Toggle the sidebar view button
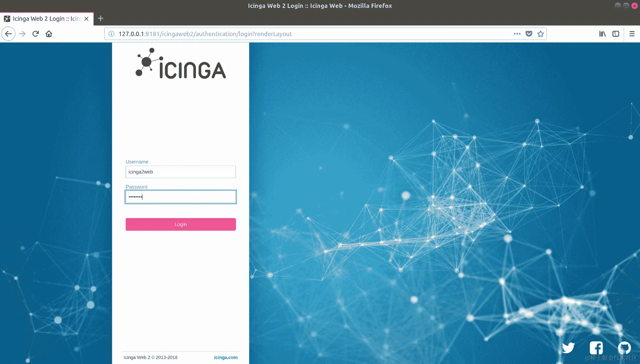This screenshot has height=364, width=640. [x=616, y=34]
